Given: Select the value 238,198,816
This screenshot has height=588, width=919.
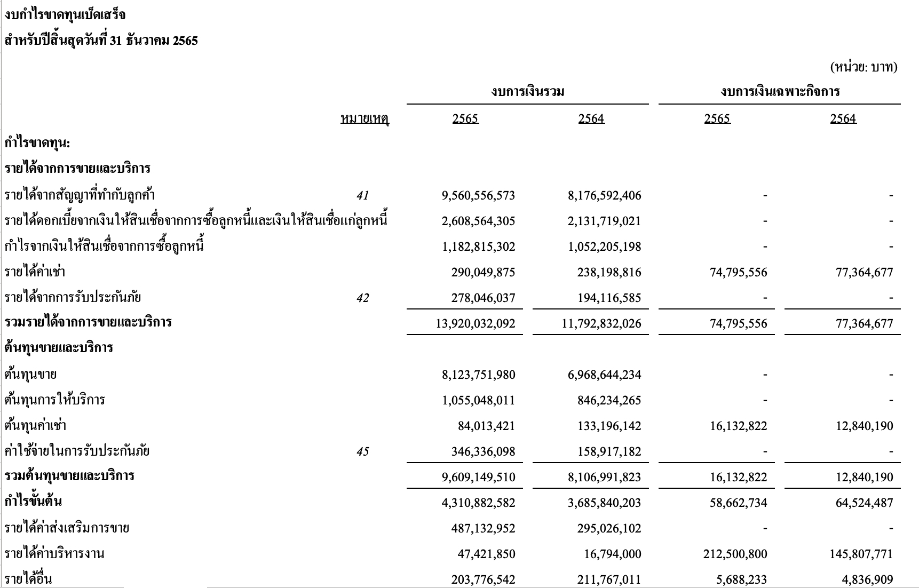Looking at the screenshot, I should (609, 273).
